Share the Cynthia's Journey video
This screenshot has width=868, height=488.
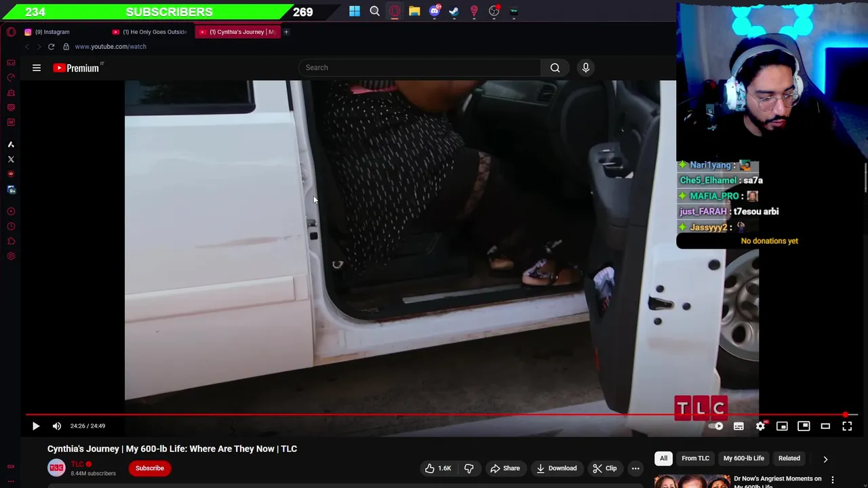pyautogui.click(x=505, y=468)
